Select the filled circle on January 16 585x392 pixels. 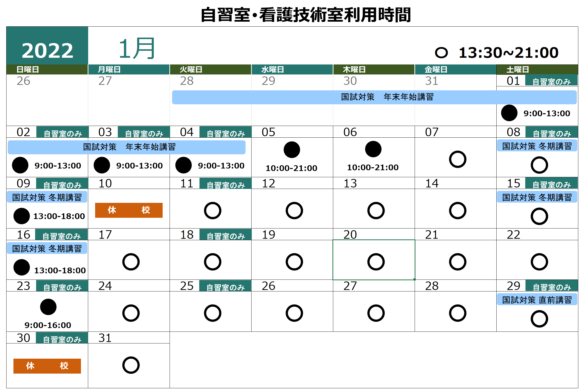pos(21,267)
